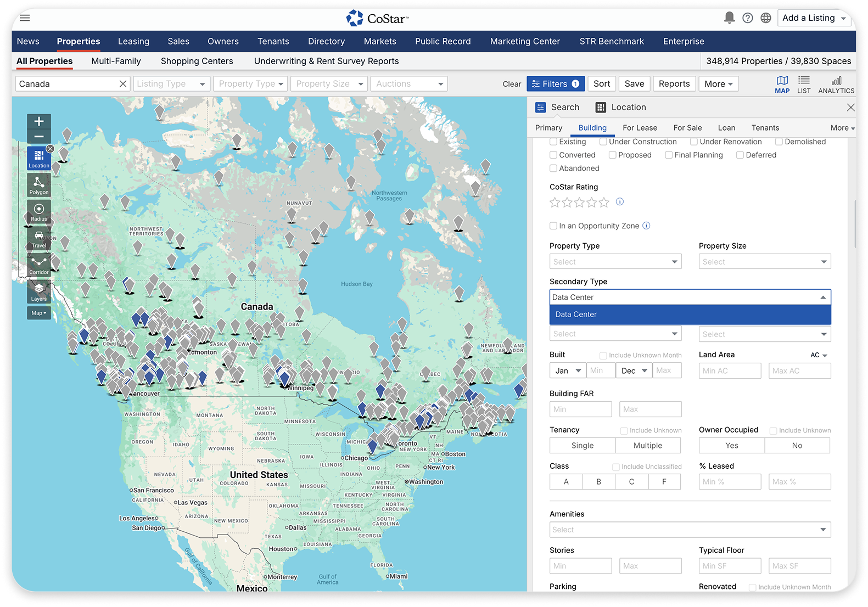This screenshot has height=607, width=868.
Task: Check the Proposed checkbox
Action: (x=612, y=155)
